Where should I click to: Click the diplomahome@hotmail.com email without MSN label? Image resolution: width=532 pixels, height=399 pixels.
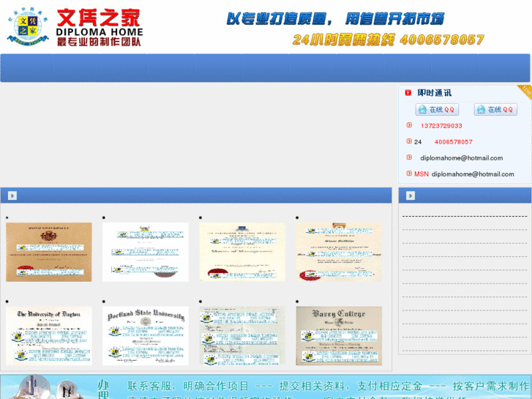462,158
